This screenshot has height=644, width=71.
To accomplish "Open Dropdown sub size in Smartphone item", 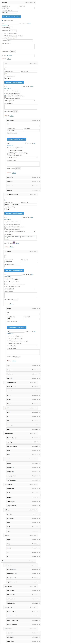I will click(x=17, y=279).
